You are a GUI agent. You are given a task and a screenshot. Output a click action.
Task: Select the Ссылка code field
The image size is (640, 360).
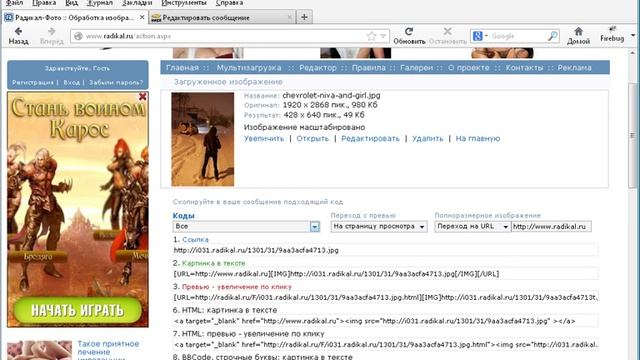385,250
